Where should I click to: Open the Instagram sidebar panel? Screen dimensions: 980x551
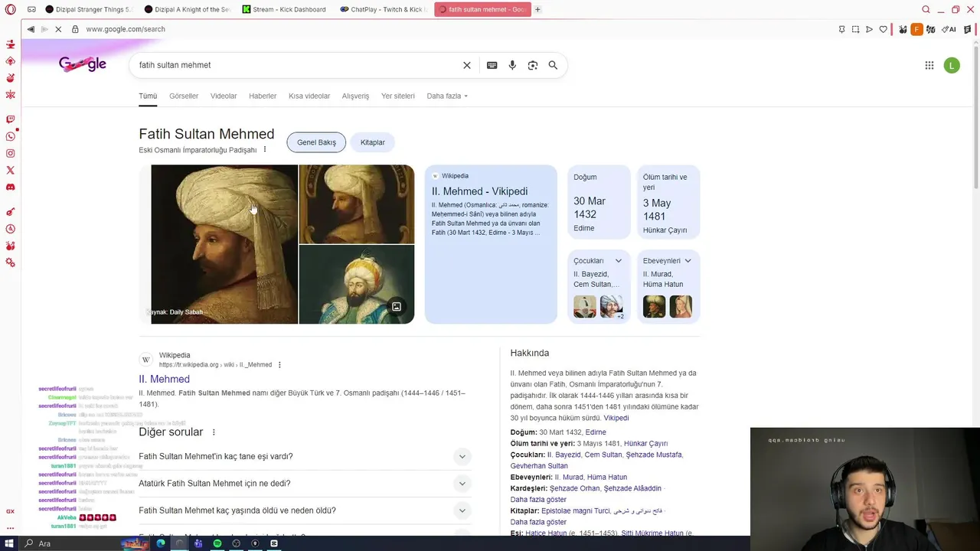10,153
